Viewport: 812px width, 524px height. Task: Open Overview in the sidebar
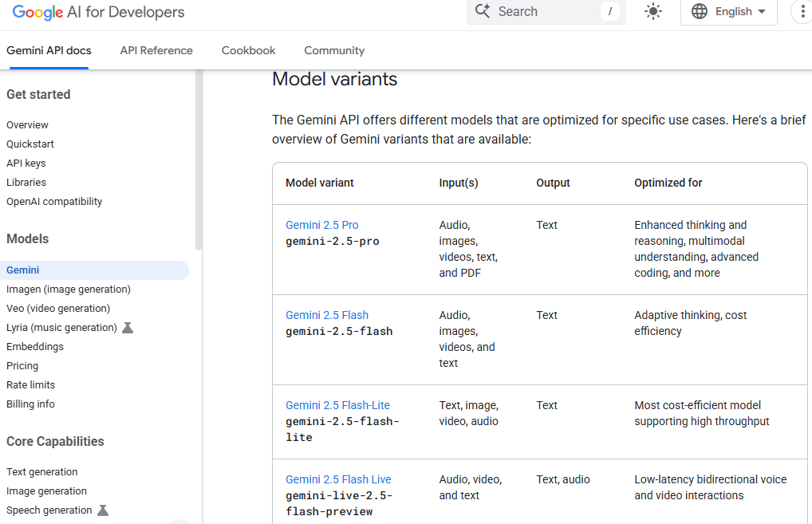(27, 124)
